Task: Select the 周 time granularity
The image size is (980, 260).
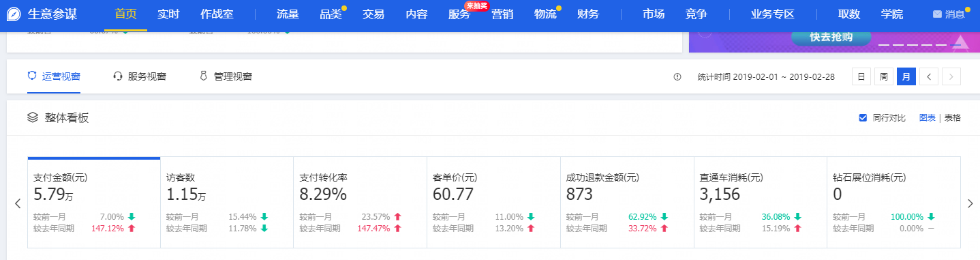Action: [x=884, y=76]
